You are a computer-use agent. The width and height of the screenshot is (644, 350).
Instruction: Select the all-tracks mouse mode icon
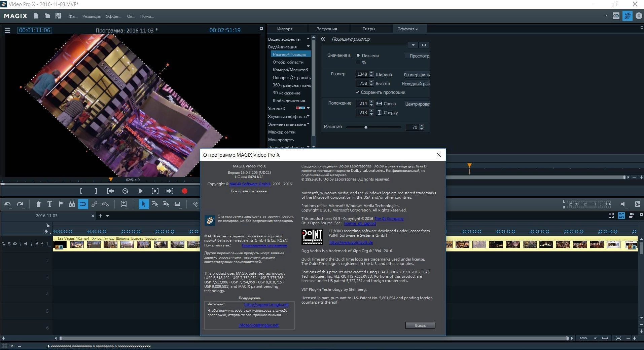(x=166, y=204)
